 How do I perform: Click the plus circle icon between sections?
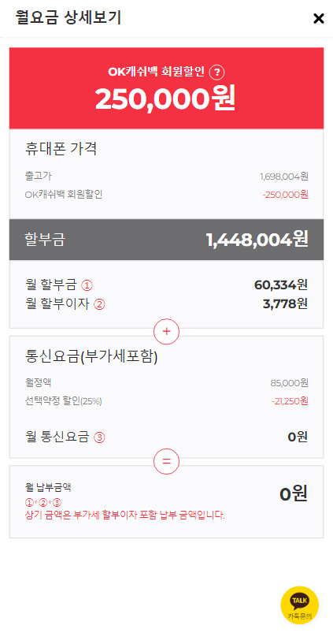(x=167, y=331)
